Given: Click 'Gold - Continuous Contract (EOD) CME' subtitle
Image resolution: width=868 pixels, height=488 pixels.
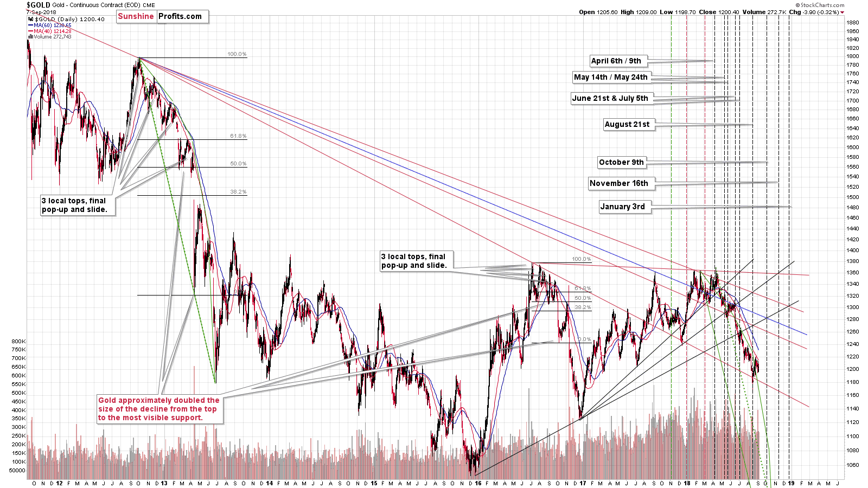Looking at the screenshot, I should point(104,5).
